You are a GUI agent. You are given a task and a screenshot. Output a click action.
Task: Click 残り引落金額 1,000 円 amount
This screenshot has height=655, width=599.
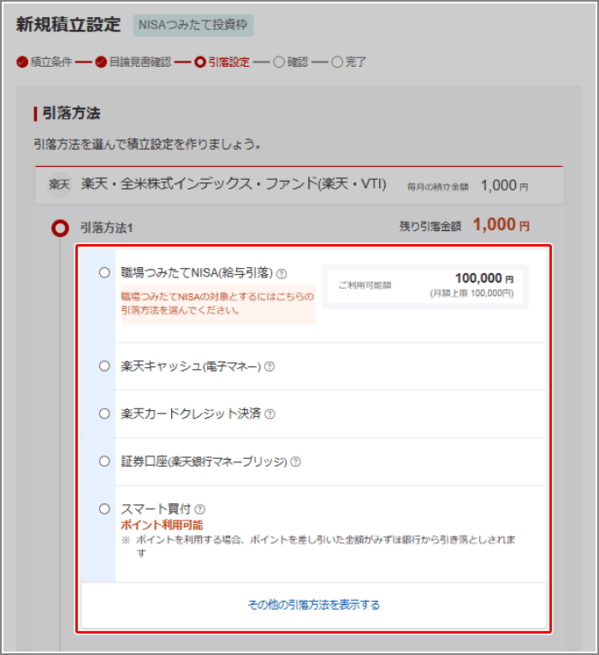501,225
